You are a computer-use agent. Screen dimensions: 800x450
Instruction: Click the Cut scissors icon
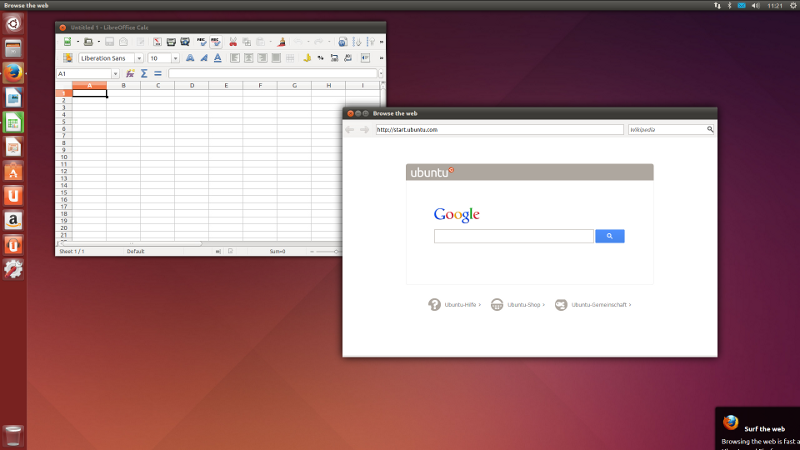click(233, 42)
